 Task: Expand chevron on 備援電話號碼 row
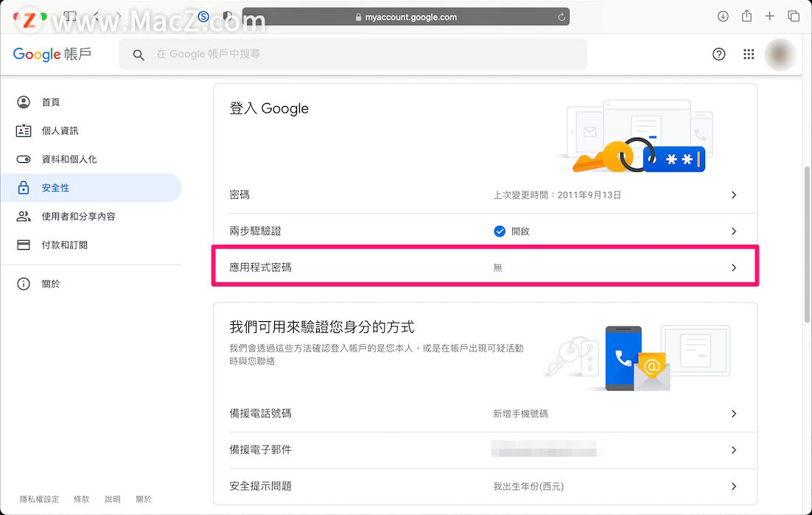point(734,413)
